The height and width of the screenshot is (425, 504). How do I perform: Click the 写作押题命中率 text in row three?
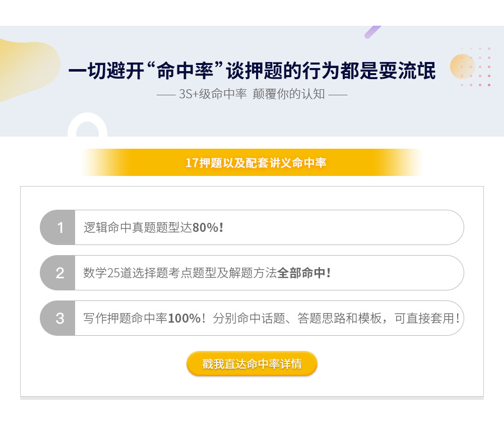(x=125, y=318)
